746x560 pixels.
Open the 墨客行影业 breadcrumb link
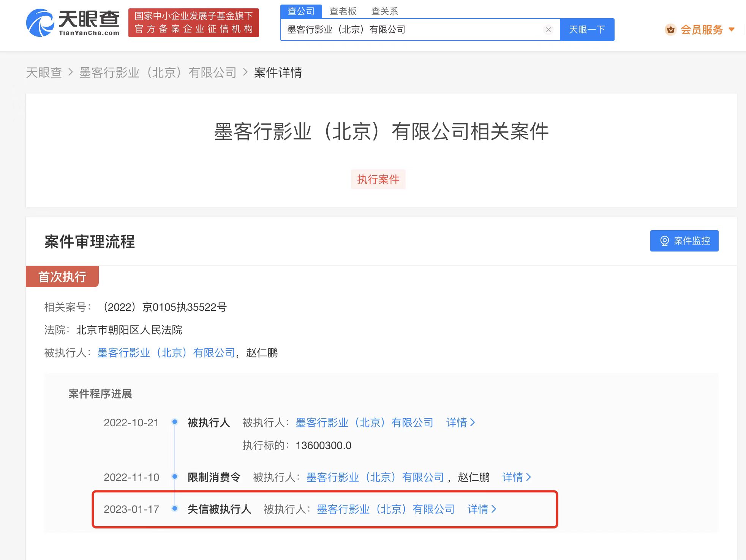tap(158, 73)
